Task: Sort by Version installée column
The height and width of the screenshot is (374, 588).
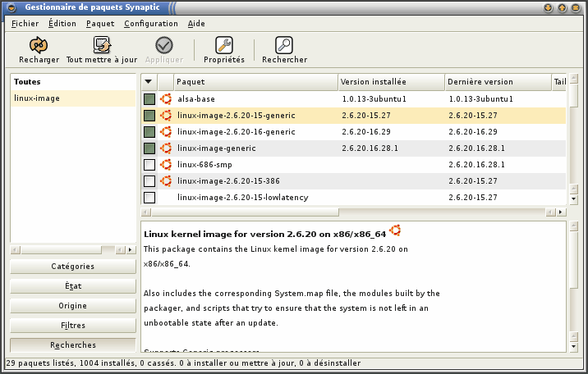Action: [x=391, y=82]
